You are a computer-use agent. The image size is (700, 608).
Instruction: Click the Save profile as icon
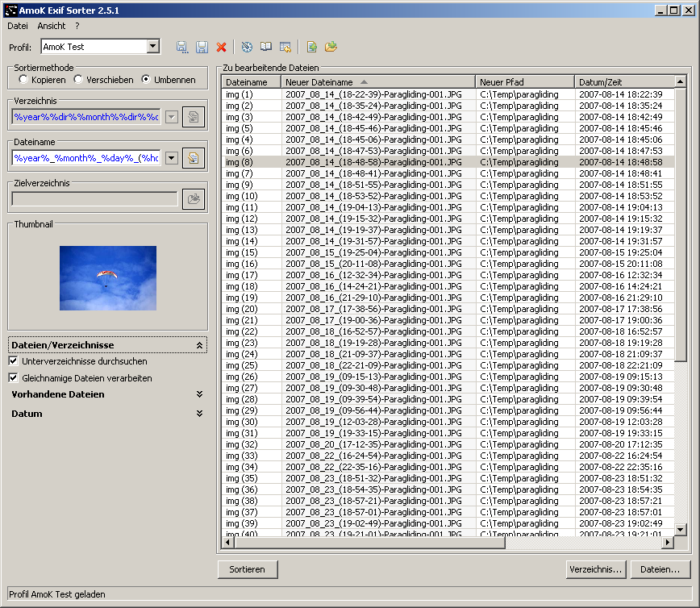click(181, 48)
